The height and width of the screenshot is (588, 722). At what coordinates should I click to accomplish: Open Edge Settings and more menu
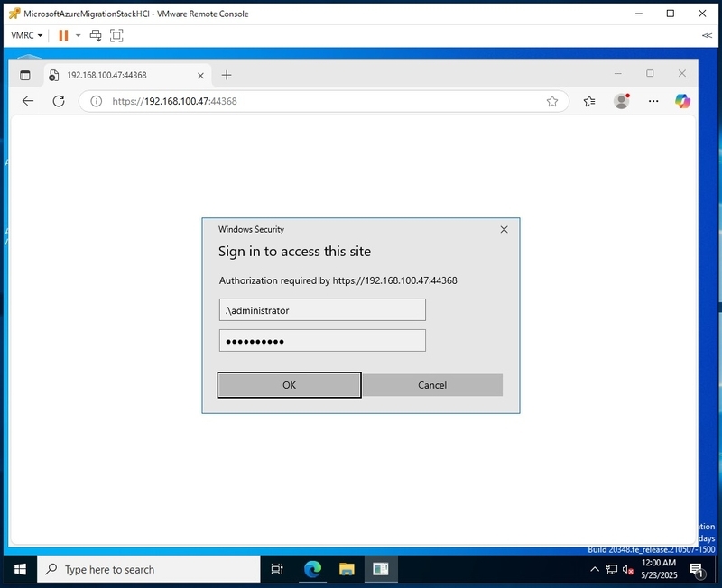[653, 101]
